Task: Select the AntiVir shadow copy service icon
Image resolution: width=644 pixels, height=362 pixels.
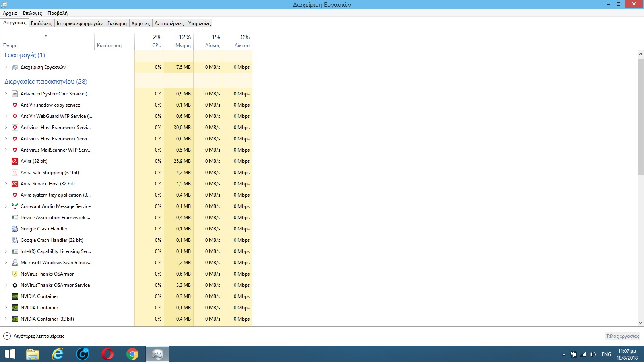Action: click(15, 105)
